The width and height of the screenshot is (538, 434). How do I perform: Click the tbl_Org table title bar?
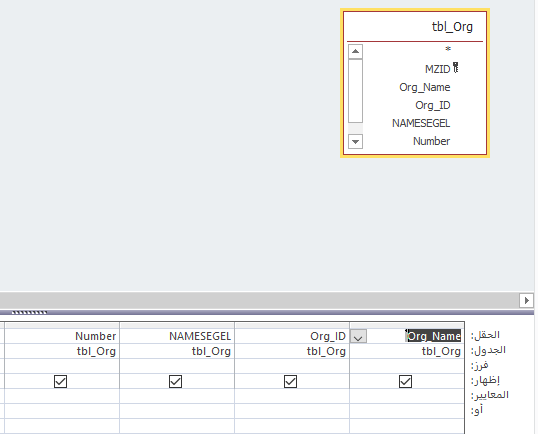415,27
